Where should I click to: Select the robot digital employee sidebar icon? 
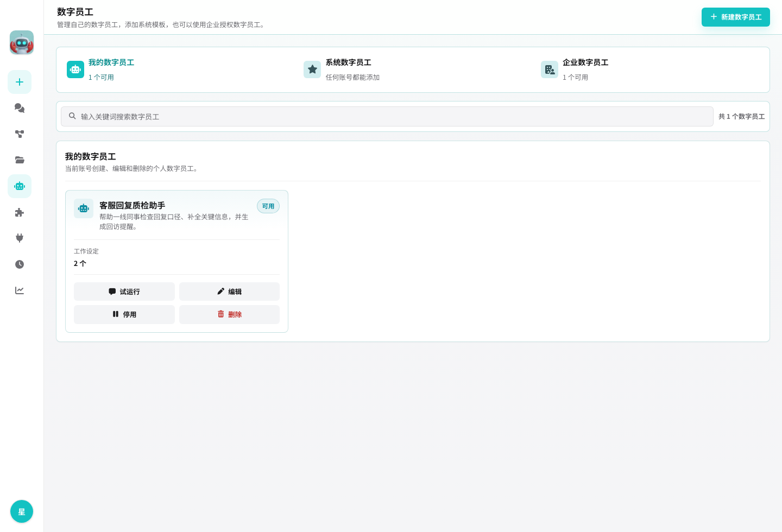(x=20, y=186)
